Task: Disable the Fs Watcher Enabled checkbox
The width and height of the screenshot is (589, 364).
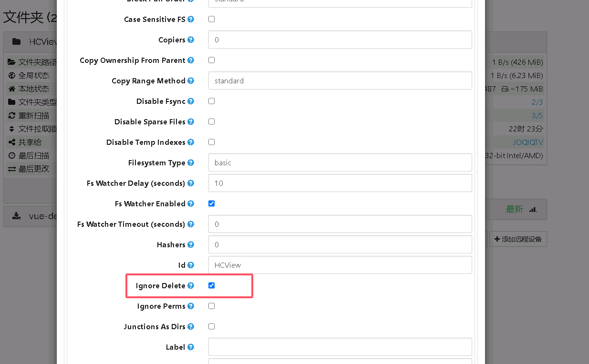Action: (x=212, y=203)
